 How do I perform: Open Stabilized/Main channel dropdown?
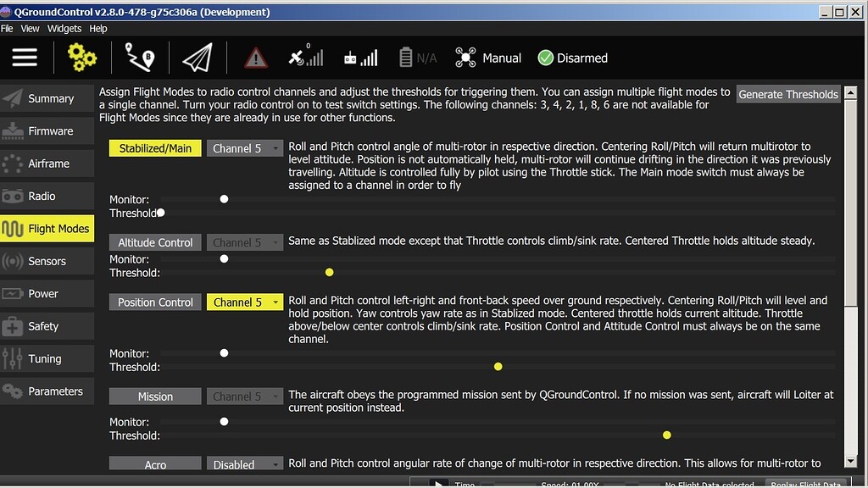245,148
